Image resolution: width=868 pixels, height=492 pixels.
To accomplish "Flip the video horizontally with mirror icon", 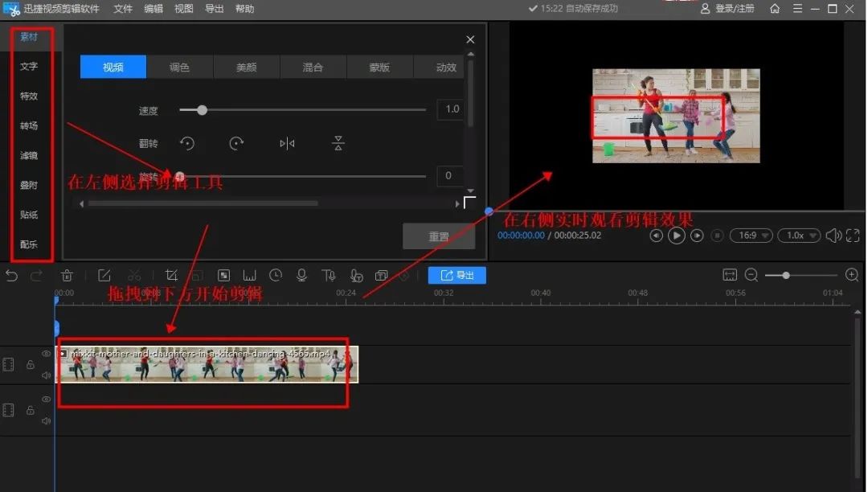I will pos(287,143).
